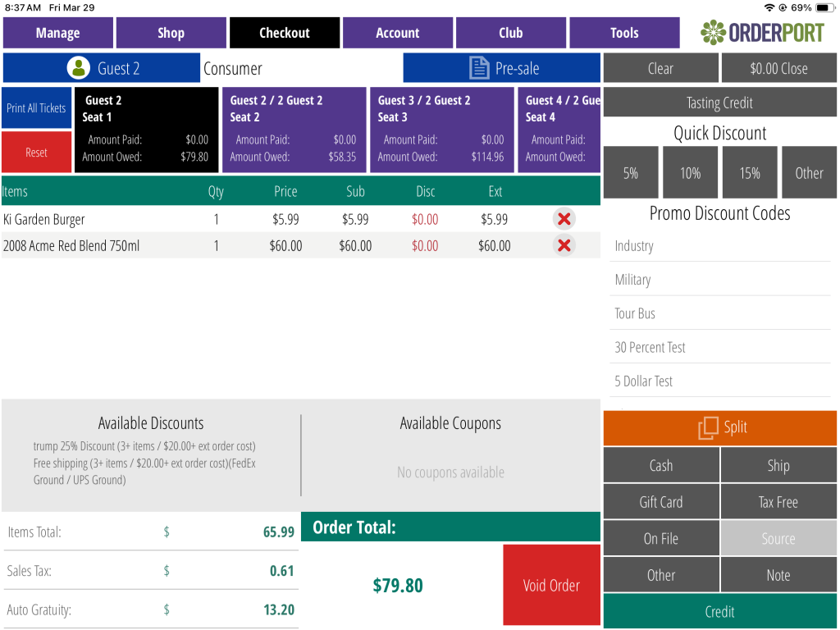Tap the Split icon button

(707, 427)
